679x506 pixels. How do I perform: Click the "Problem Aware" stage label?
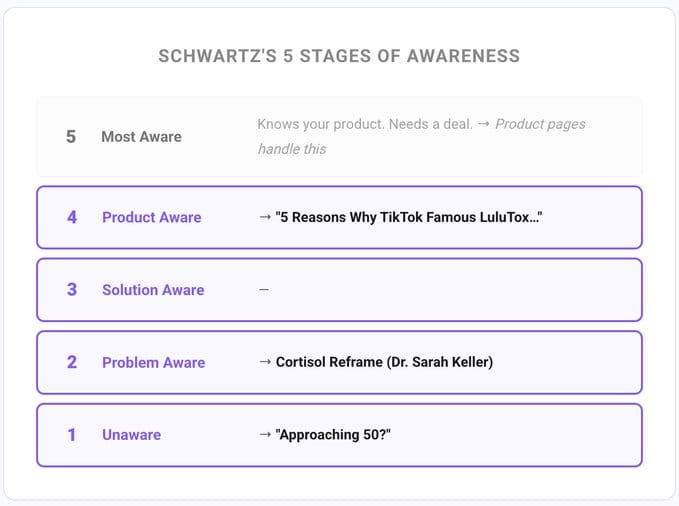(x=153, y=362)
